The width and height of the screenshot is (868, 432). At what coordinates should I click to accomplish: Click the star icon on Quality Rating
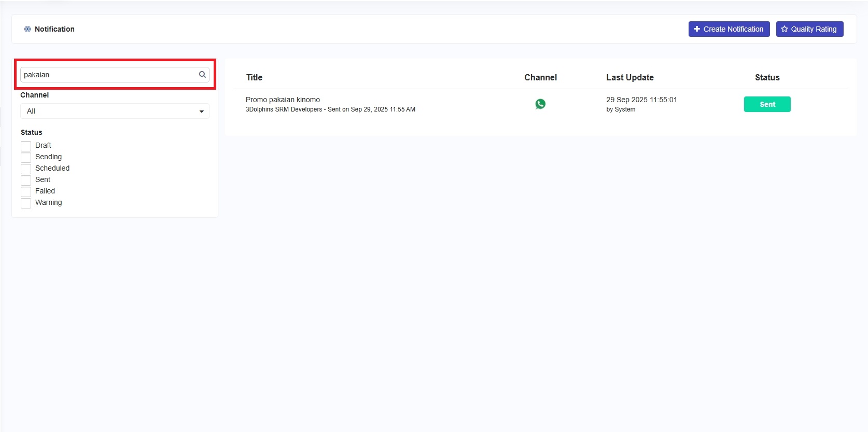click(x=785, y=29)
